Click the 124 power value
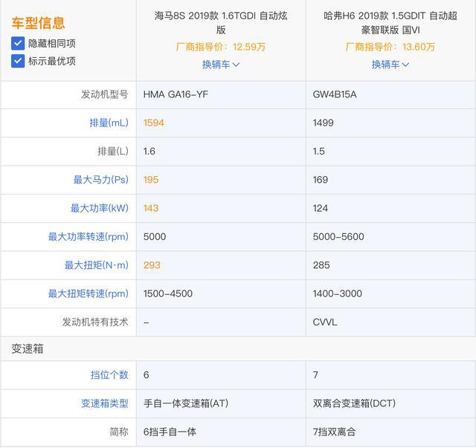Image resolution: width=476 pixels, height=448 pixels. [x=321, y=208]
